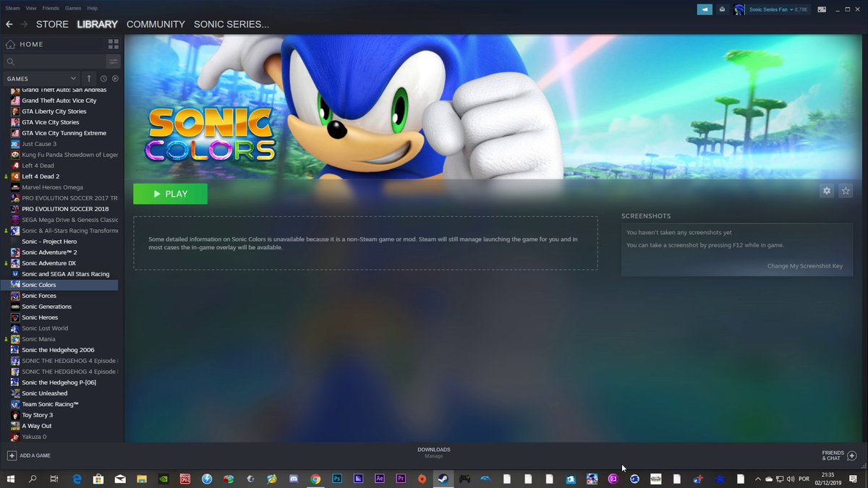Viewport: 868px width, 488px height.
Task: Open Google Chrome from taskbar
Action: [x=315, y=479]
